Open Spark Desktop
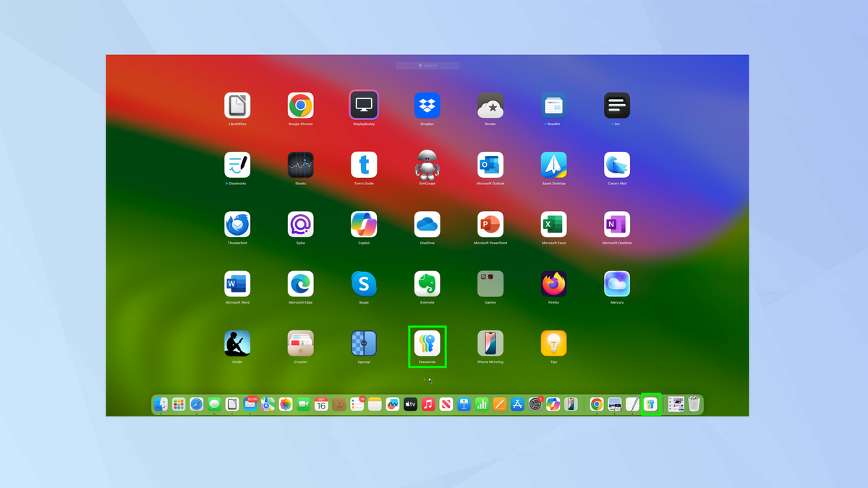The height and width of the screenshot is (488, 868). [x=553, y=164]
